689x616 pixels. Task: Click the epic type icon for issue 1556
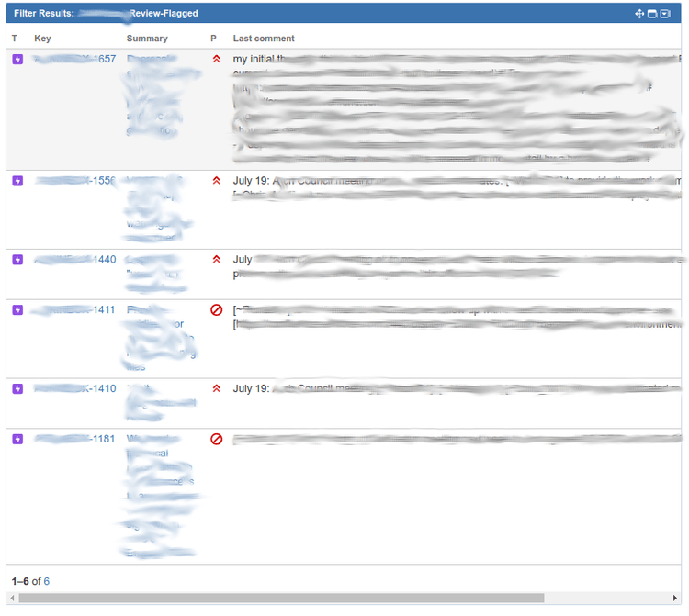coord(17,181)
